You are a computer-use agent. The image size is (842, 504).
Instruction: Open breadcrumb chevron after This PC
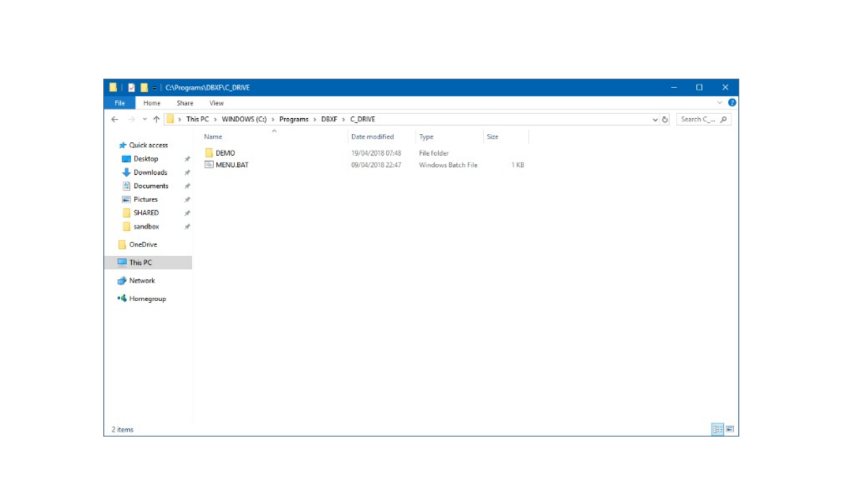click(215, 120)
